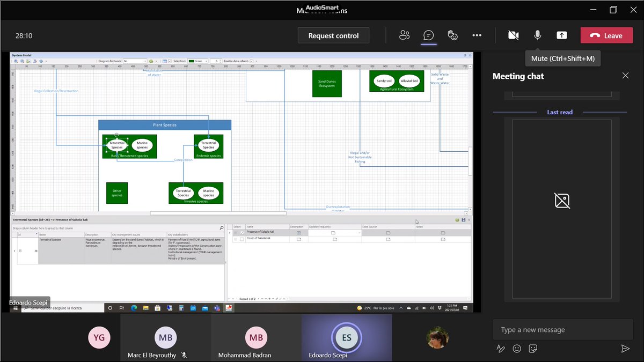Click Key stakeholders column header
Image resolution: width=644 pixels, height=362 pixels.
(195, 234)
